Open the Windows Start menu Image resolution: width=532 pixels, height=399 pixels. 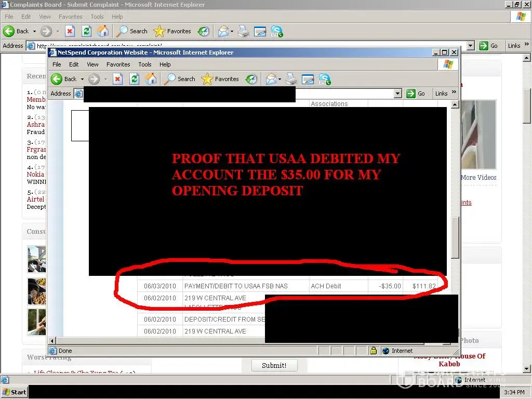(x=14, y=392)
